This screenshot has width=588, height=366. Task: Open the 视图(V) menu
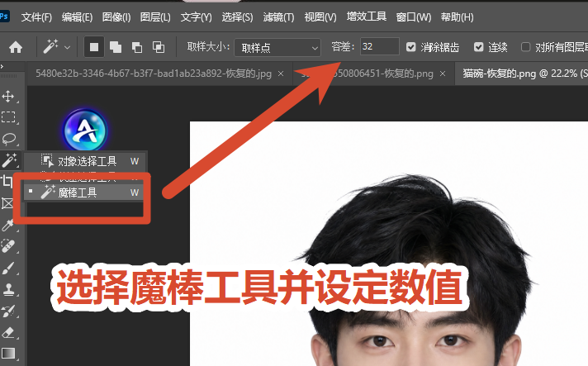click(x=320, y=17)
